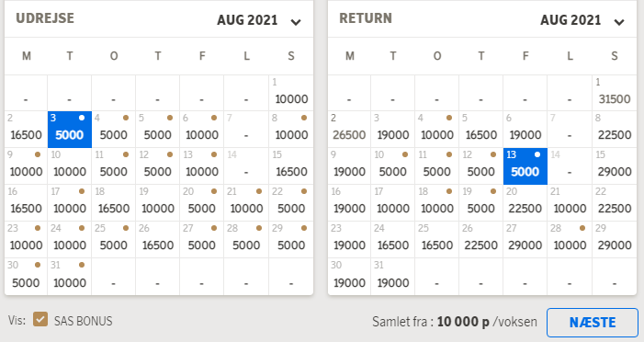
Task: Click the NÆSTE button
Action: click(593, 323)
